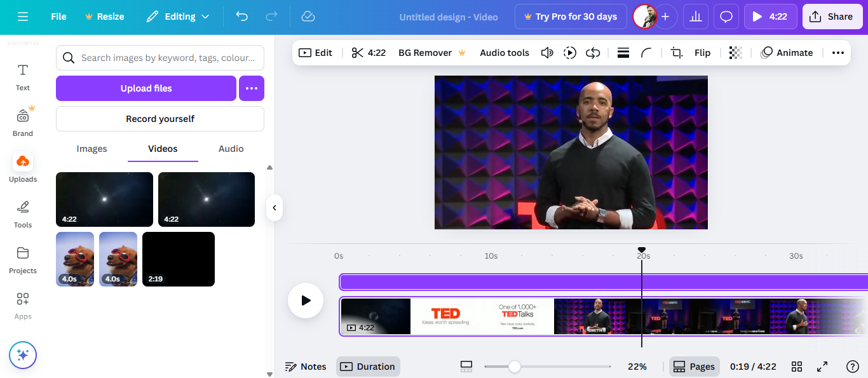Viewport: 868px width, 378px height.
Task: Open the trim scissors 4:22 tool
Action: pos(369,53)
